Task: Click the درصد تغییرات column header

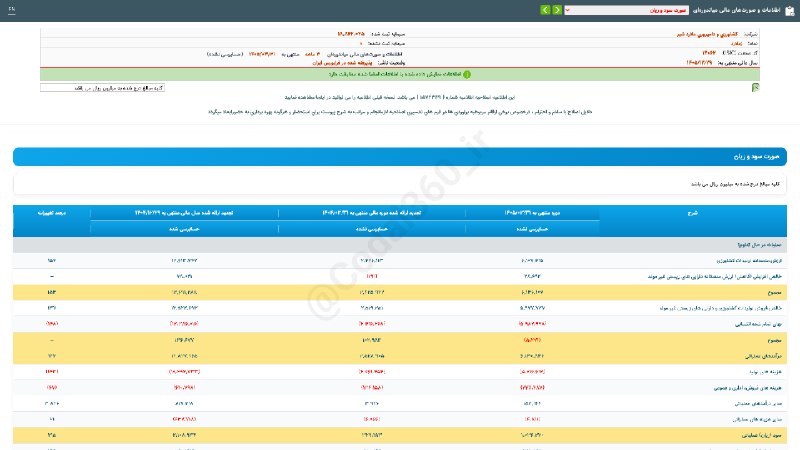Action: point(52,213)
